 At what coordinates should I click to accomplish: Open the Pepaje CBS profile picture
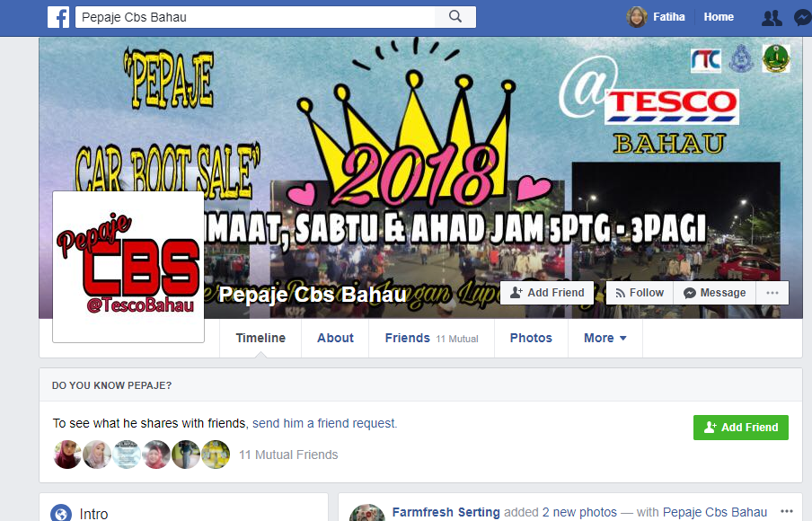pyautogui.click(x=128, y=267)
